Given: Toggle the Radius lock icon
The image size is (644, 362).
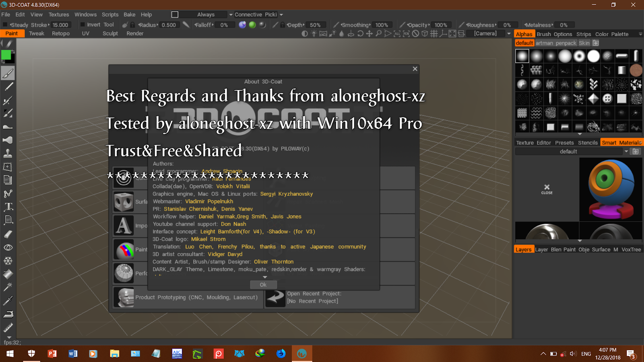Looking at the screenshot, I should click(132, 25).
